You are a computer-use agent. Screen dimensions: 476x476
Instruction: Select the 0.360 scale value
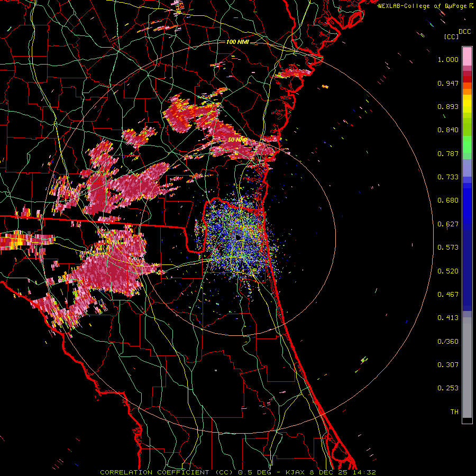point(448,342)
